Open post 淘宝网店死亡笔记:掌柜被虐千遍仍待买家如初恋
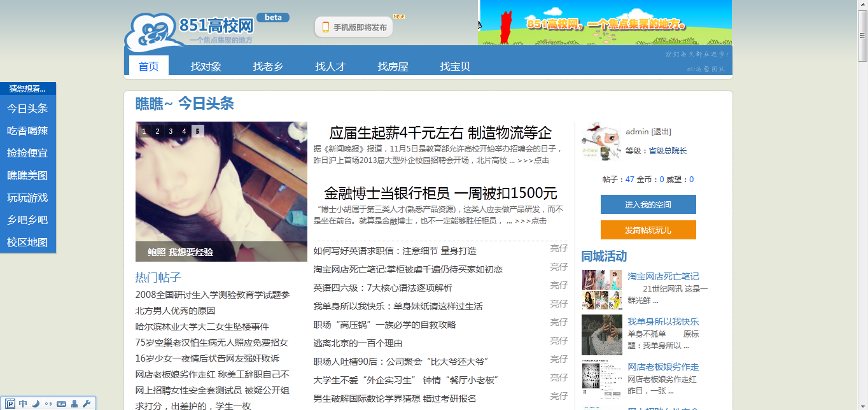This screenshot has height=410, width=868. 408,269
